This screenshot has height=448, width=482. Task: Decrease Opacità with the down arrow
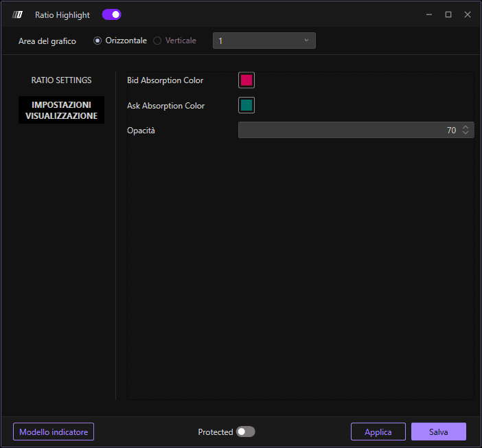pyautogui.click(x=466, y=133)
